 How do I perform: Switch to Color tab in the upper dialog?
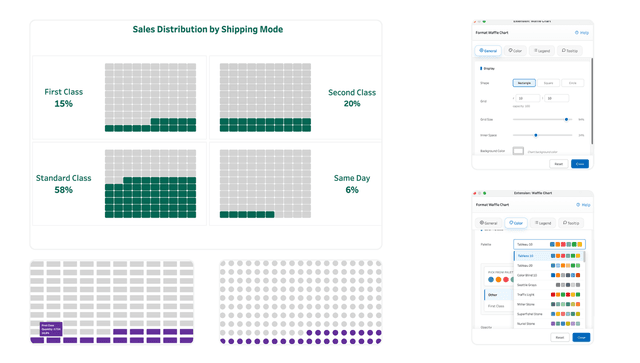[515, 51]
